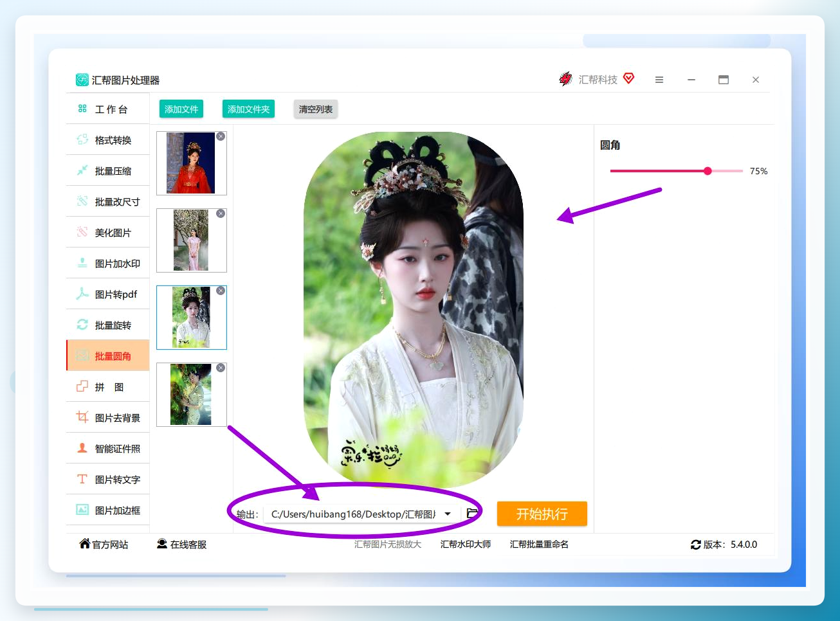Click the red heart diamond icon
Image resolution: width=840 pixels, height=621 pixels.
(x=629, y=78)
